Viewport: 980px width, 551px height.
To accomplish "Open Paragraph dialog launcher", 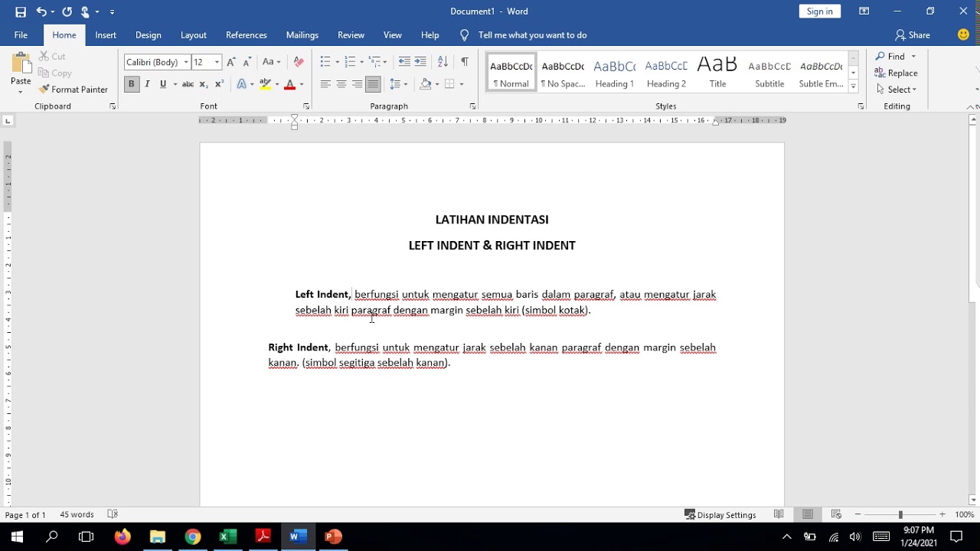I will (x=472, y=106).
